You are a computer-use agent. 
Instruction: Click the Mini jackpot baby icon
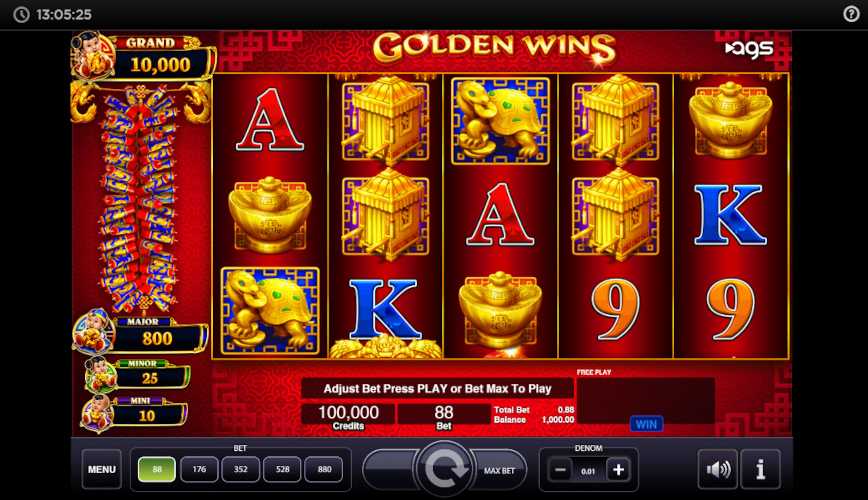click(97, 413)
